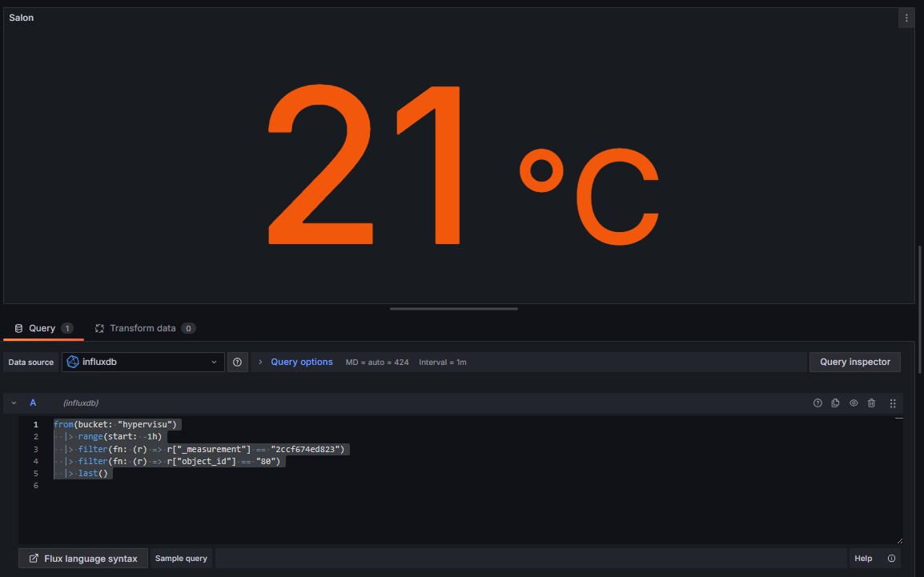Click the InfluxDB logo in the data source field
Image resolution: width=924 pixels, height=577 pixels.
[x=73, y=362]
